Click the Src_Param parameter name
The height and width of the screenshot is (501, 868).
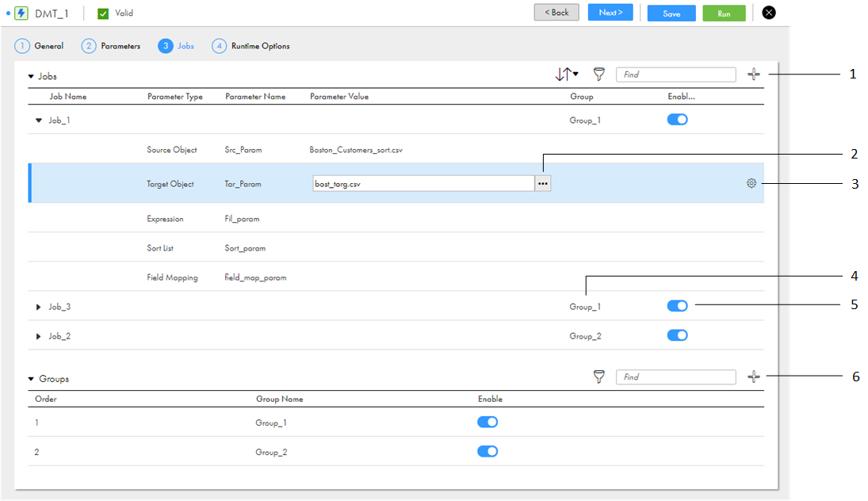[243, 150]
